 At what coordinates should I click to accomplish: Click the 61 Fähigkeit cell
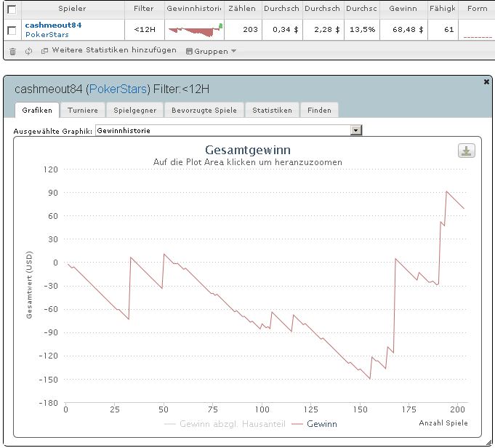pos(443,30)
